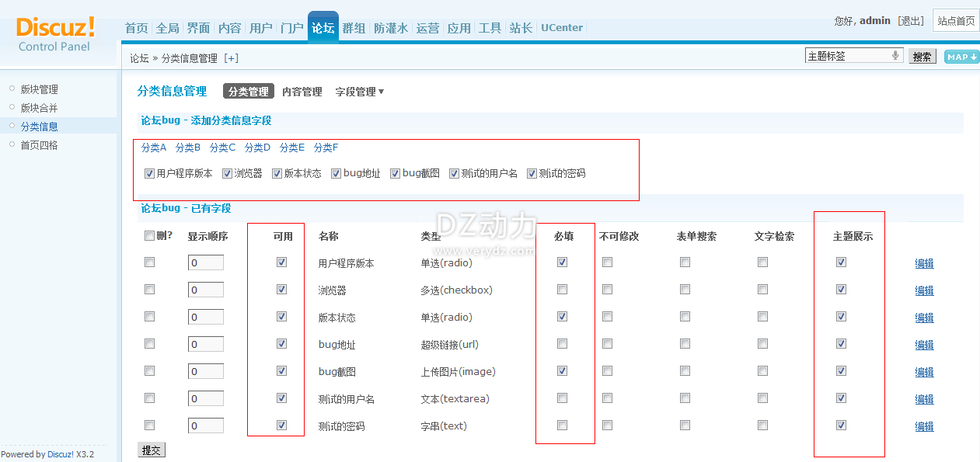Expand the 字段管理 dropdown

tap(360, 92)
